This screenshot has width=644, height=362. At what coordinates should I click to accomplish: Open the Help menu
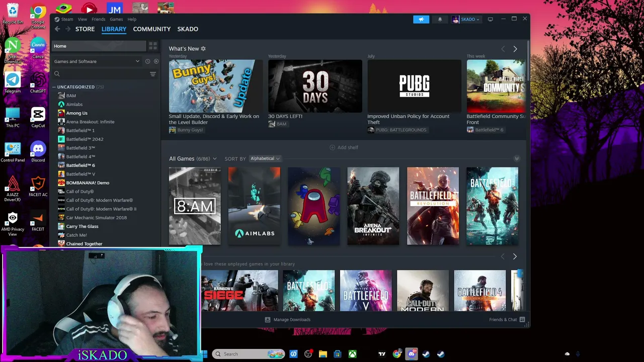(132, 19)
